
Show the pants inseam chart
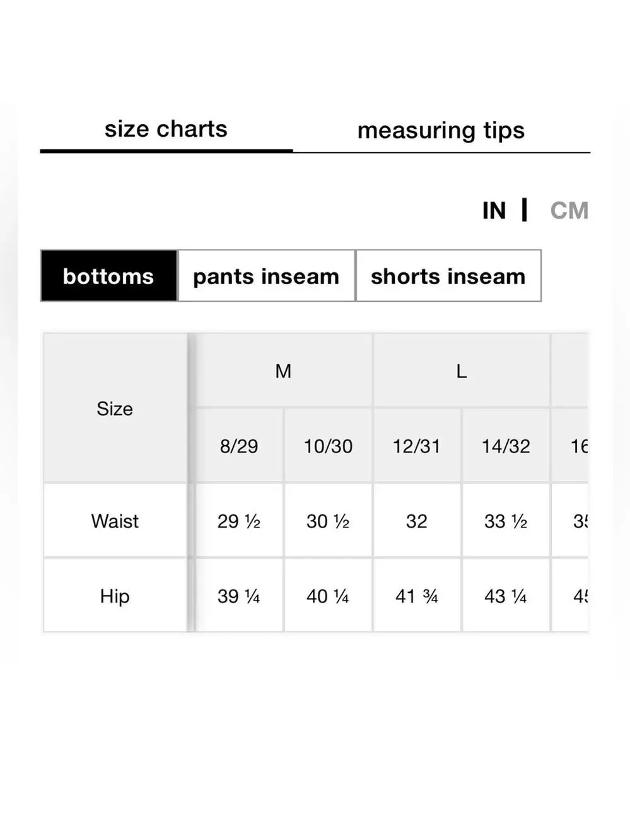pos(266,276)
